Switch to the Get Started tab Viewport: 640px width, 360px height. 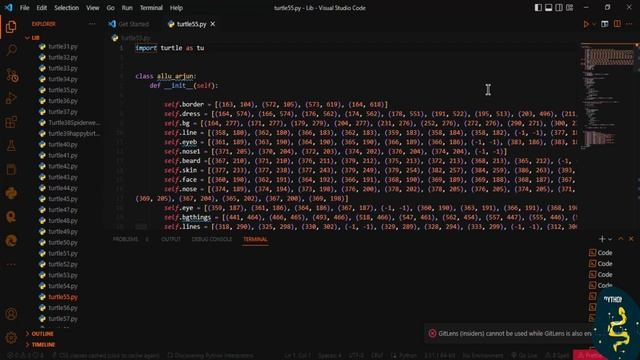click(x=129, y=24)
